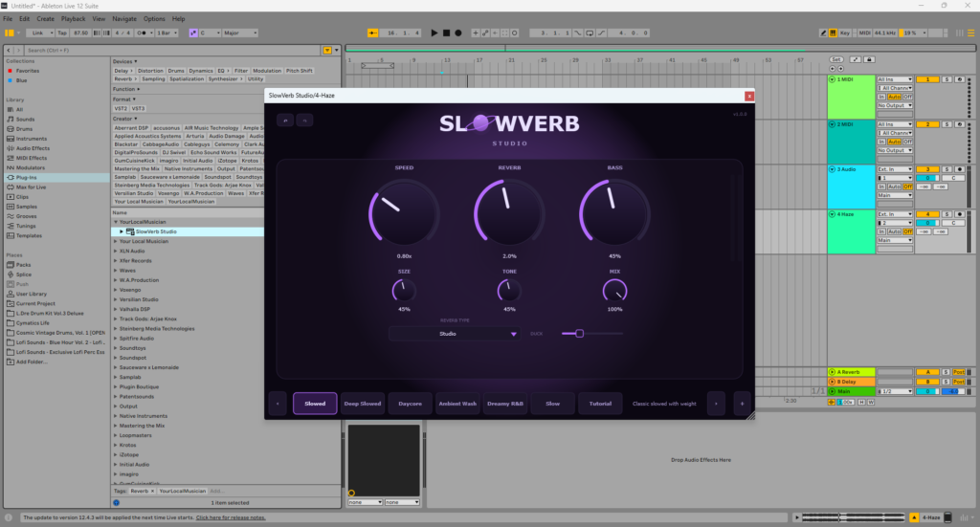This screenshot has width=980, height=527.
Task: Expand the XLN Audio folder
Action: [x=116, y=251]
